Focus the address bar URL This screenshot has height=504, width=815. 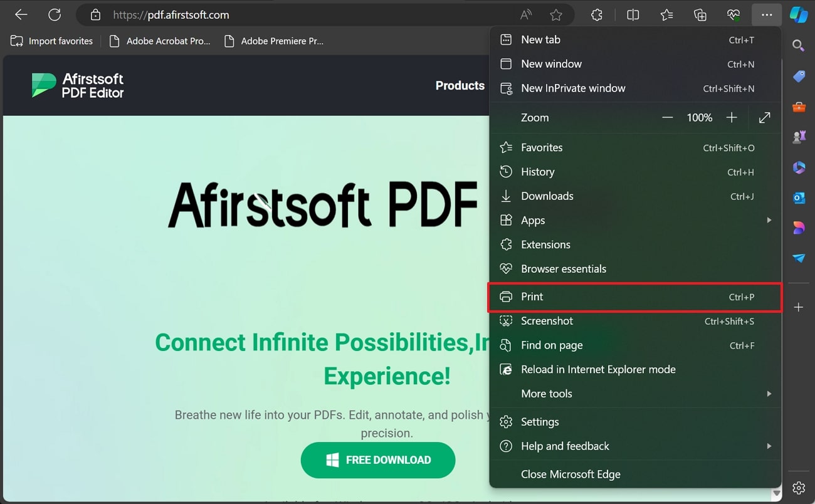pos(171,14)
